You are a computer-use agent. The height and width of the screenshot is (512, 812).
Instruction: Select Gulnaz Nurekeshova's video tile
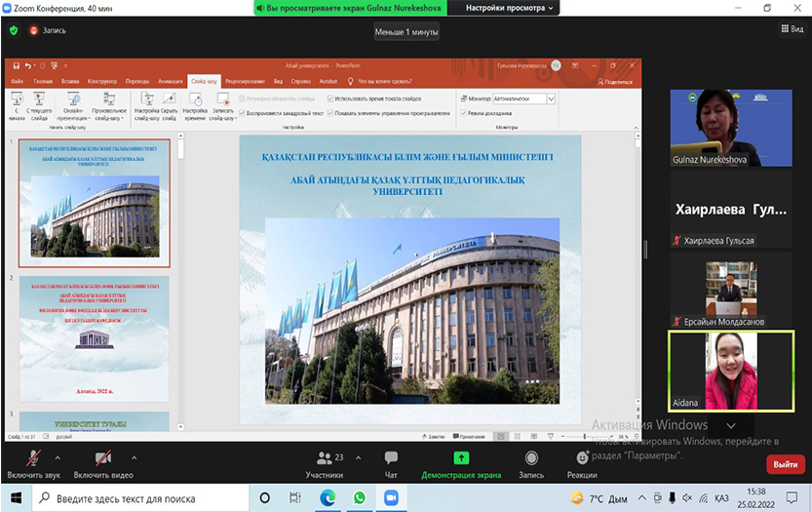click(x=731, y=127)
